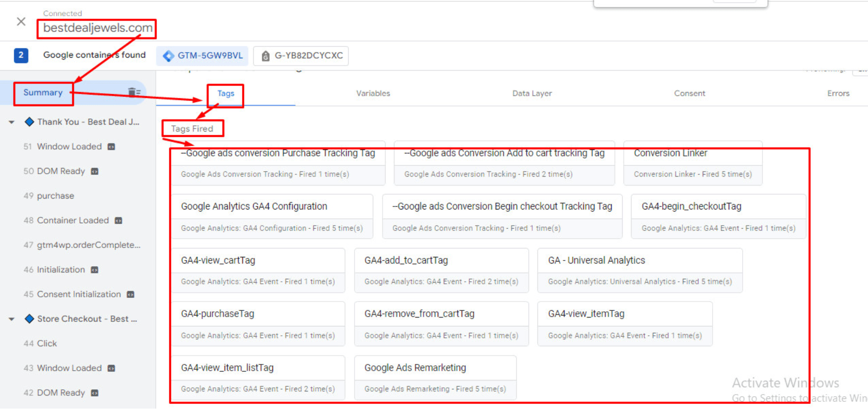The height and width of the screenshot is (419, 868).
Task: Click the API icon next to DOM Ready 50
Action: pyautogui.click(x=95, y=172)
